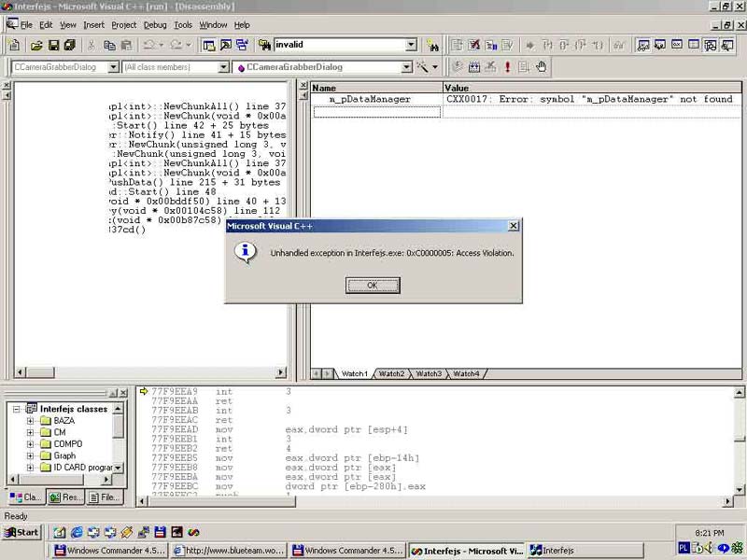Viewport: 747px width, 560px height.
Task: Click the 'Interfejs - Microsoft Vi...' taskbar button
Action: point(468,551)
